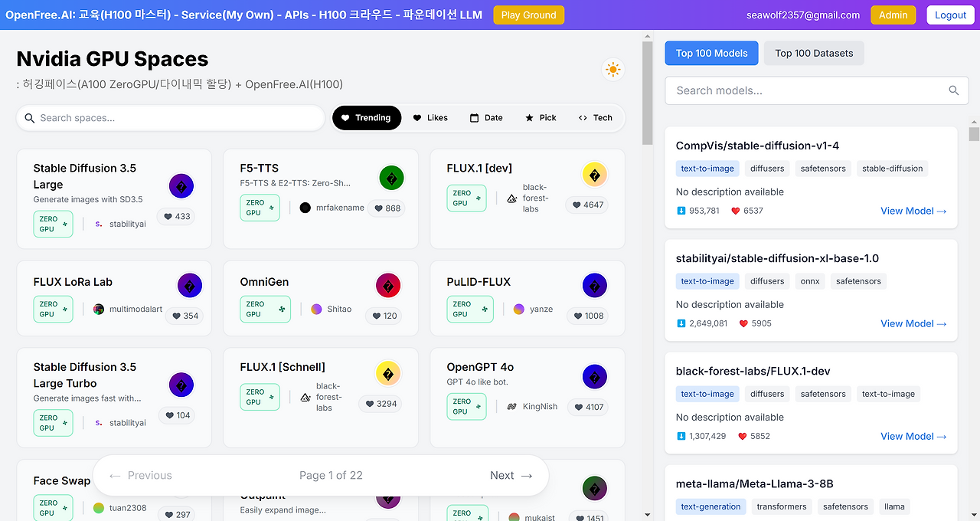Click the Search spaces input field
Screen dimensions: 980x521
[171, 118]
